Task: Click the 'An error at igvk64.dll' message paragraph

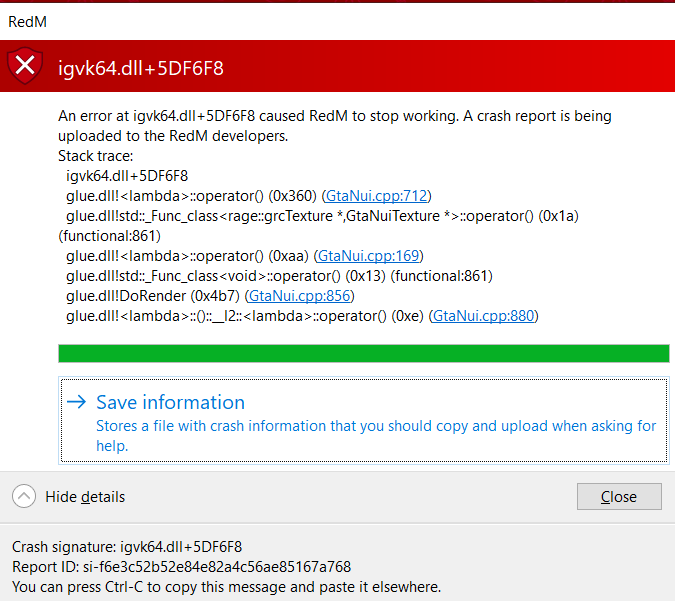Action: (335, 126)
